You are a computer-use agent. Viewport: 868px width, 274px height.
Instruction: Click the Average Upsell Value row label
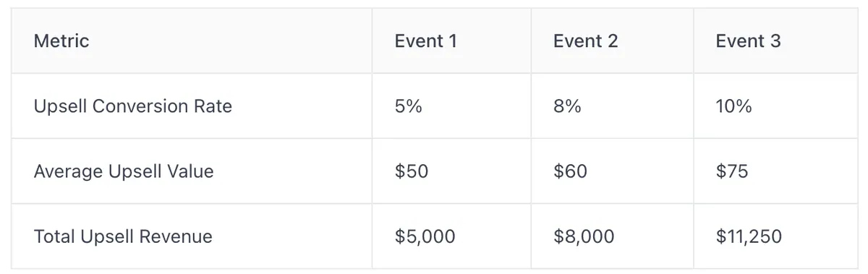pyautogui.click(x=124, y=171)
